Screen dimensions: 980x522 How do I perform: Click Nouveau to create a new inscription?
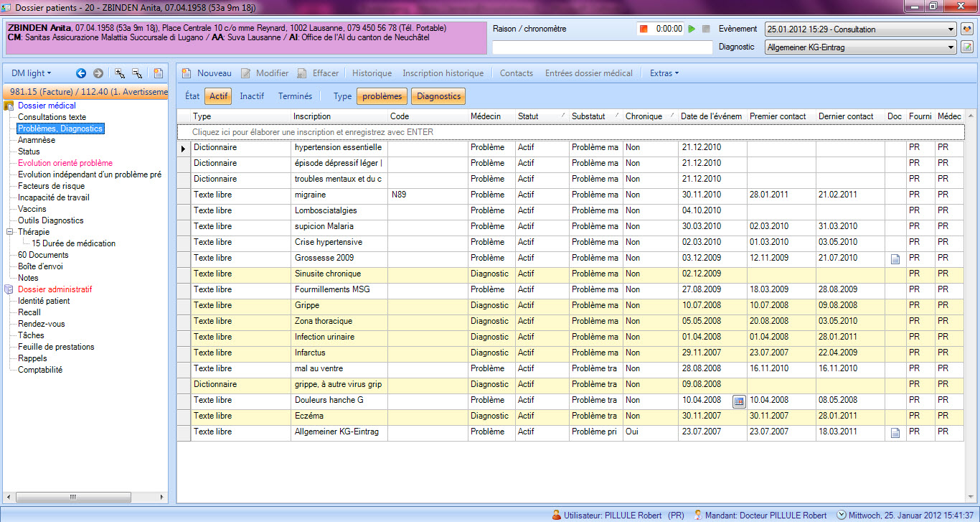(207, 73)
